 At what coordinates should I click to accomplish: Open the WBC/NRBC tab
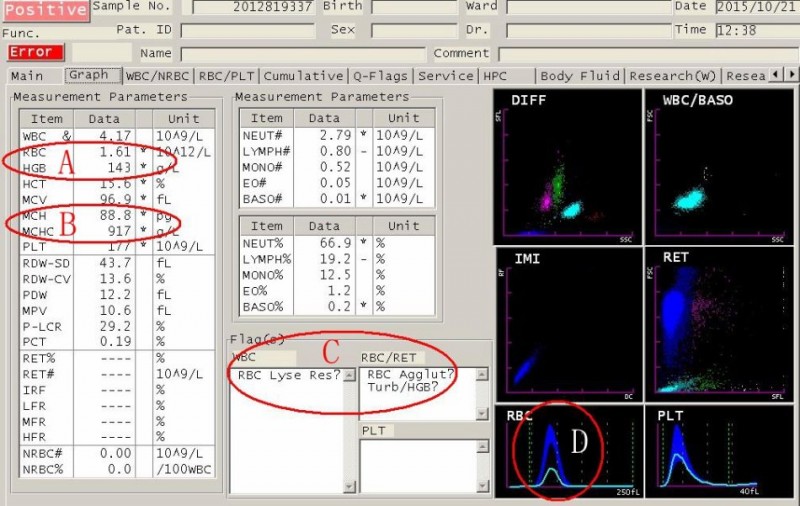[158, 76]
